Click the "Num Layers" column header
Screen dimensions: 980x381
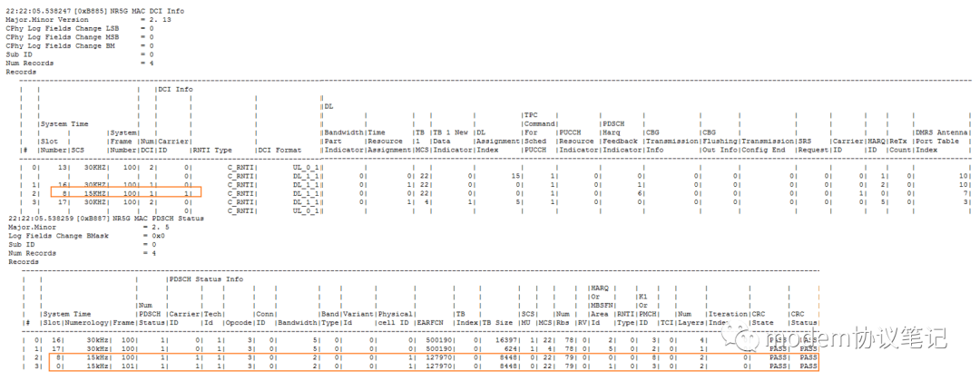tap(690, 318)
